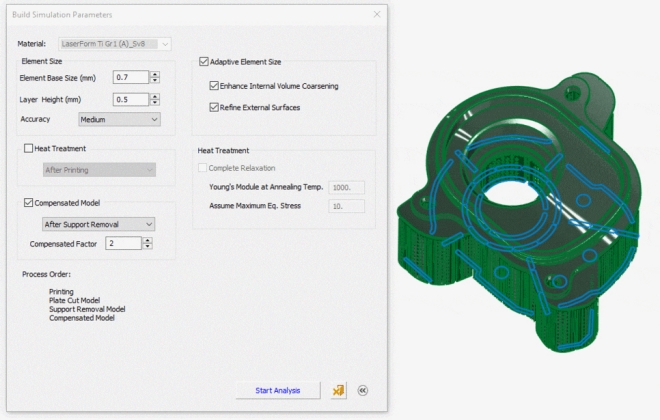Click the Excel export icon
The height and width of the screenshot is (420, 660).
338,391
